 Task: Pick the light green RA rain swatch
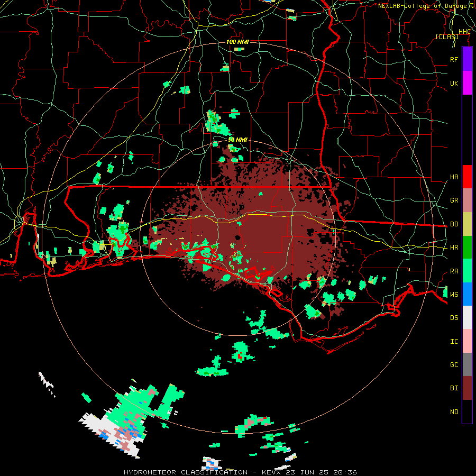pyautogui.click(x=467, y=271)
